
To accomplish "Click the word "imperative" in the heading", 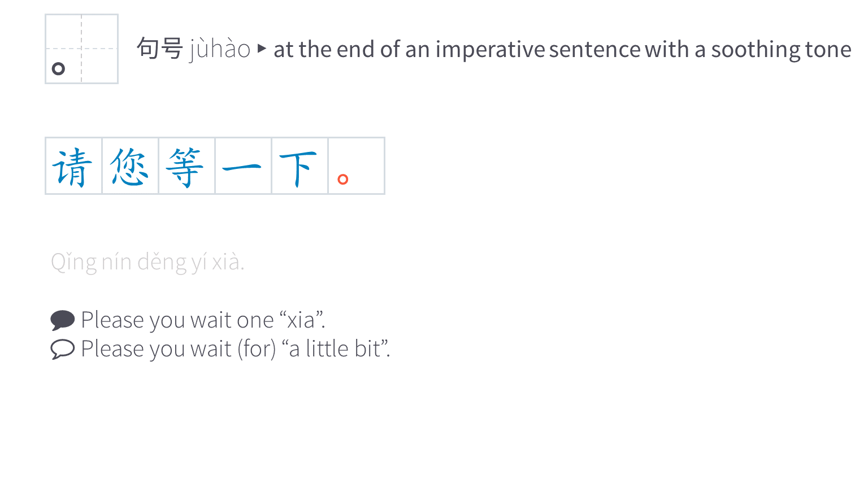I will coord(490,50).
